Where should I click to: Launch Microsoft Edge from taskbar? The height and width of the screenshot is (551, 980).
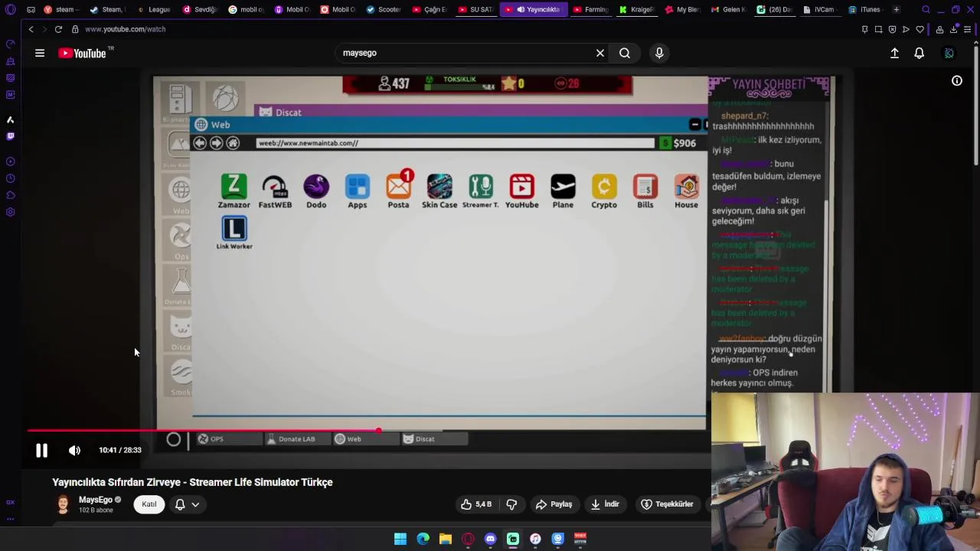423,539
